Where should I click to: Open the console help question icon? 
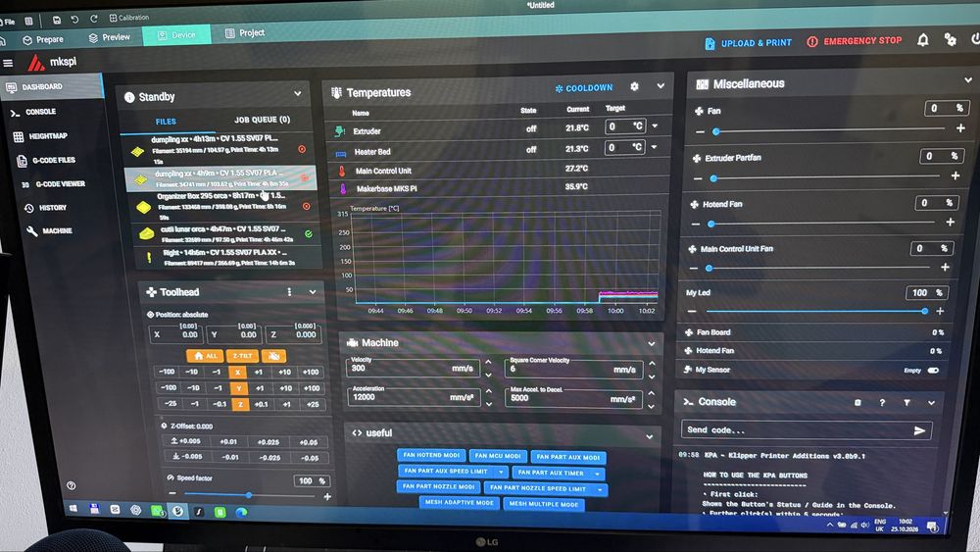click(x=882, y=403)
